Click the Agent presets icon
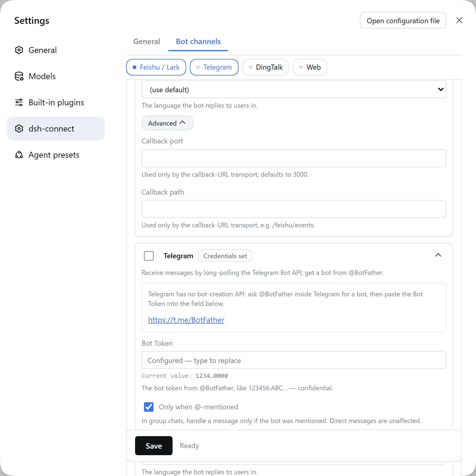 19,155
